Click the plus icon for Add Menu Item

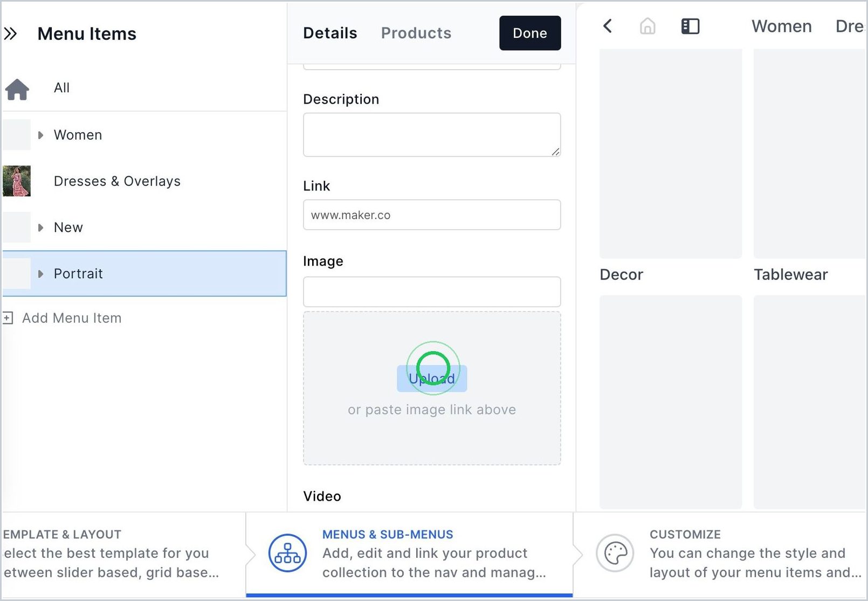(8, 318)
